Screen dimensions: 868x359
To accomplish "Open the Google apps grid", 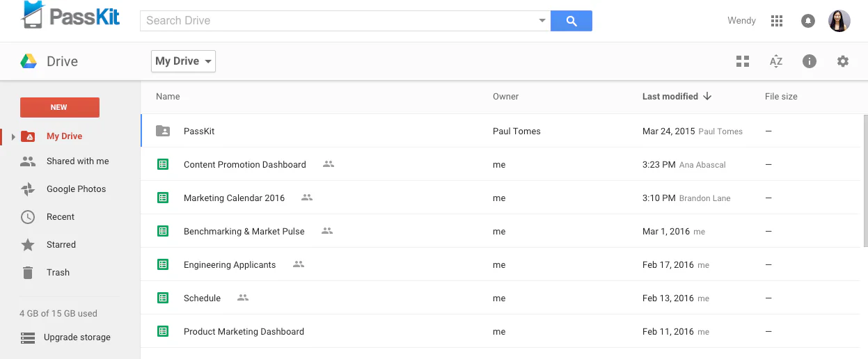I will tap(777, 21).
